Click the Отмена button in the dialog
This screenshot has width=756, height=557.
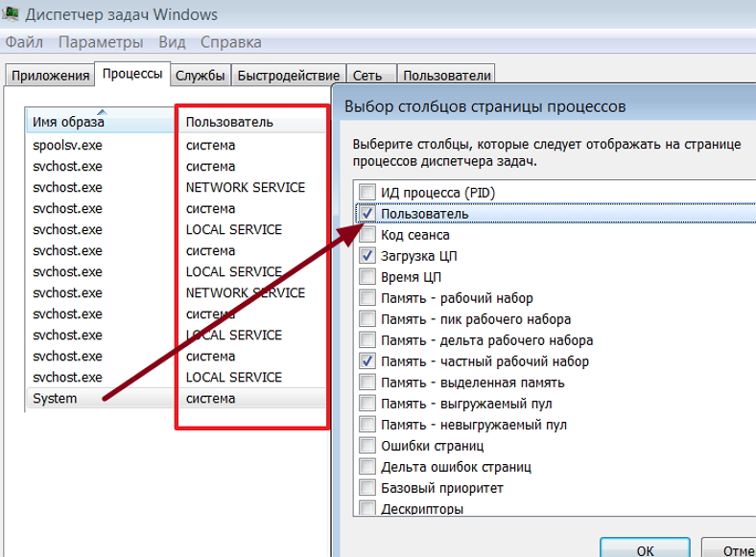tap(729, 548)
